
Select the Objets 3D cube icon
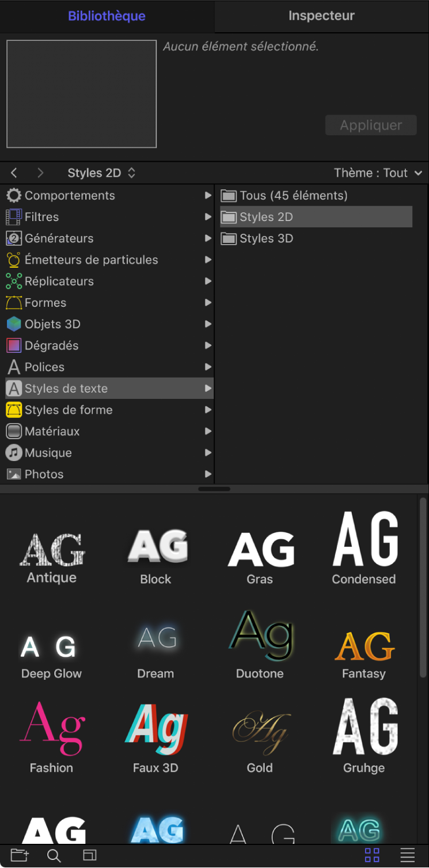(14, 324)
